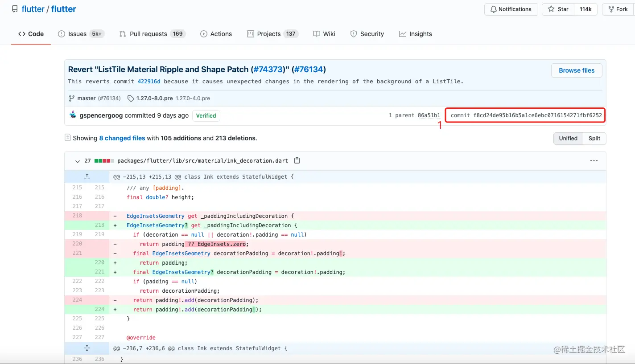This screenshot has height=364, width=635.
Task: Select the Unified diff view
Action: 568,138
